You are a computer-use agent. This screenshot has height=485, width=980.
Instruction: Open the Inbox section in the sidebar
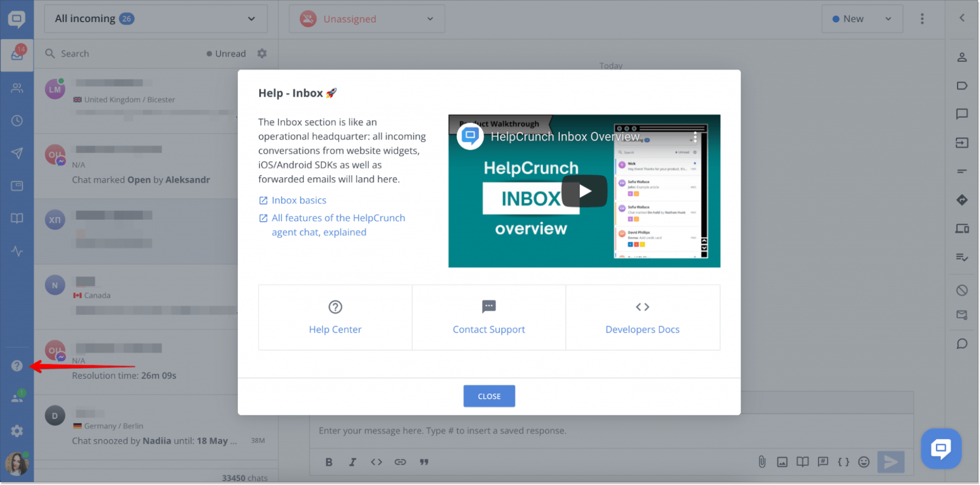point(17,55)
